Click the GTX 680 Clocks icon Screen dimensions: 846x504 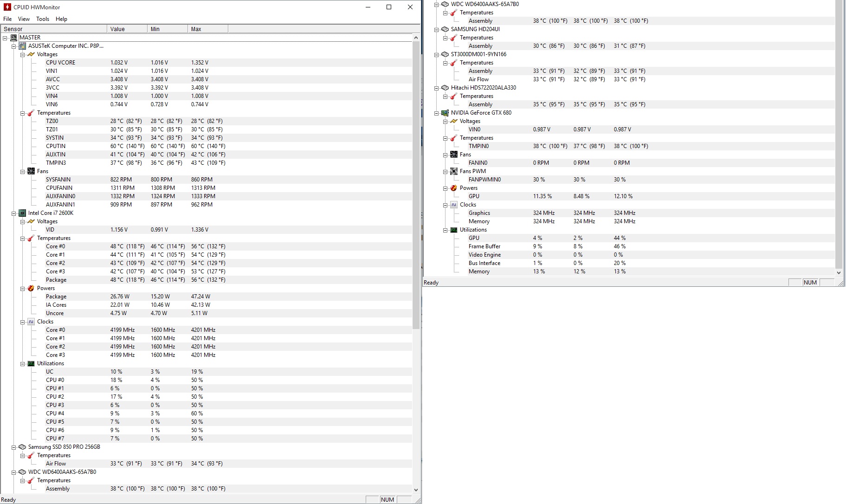[454, 205]
